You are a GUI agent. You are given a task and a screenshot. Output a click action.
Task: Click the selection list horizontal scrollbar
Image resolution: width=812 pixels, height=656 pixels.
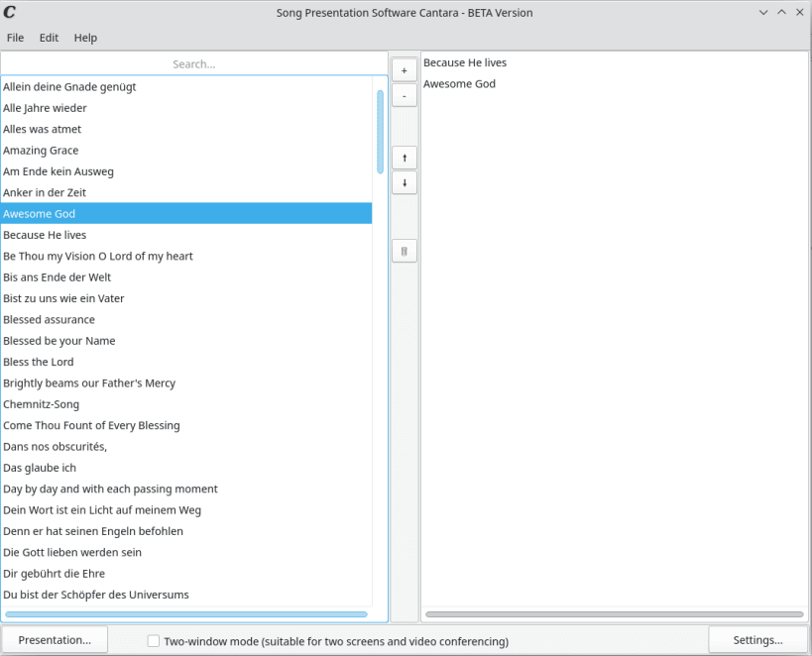point(614,614)
